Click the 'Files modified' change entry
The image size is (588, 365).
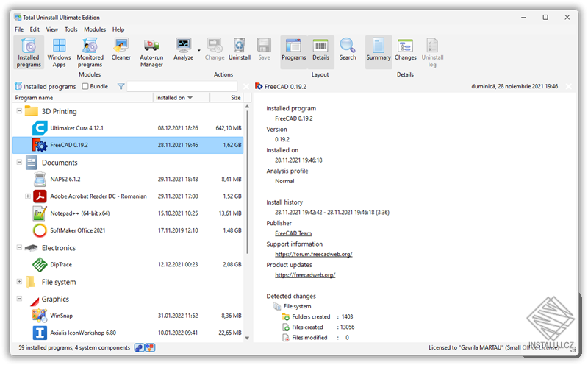315,338
